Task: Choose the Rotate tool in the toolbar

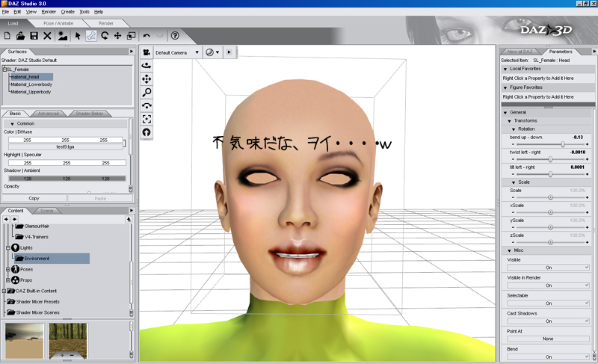Action: coord(105,36)
